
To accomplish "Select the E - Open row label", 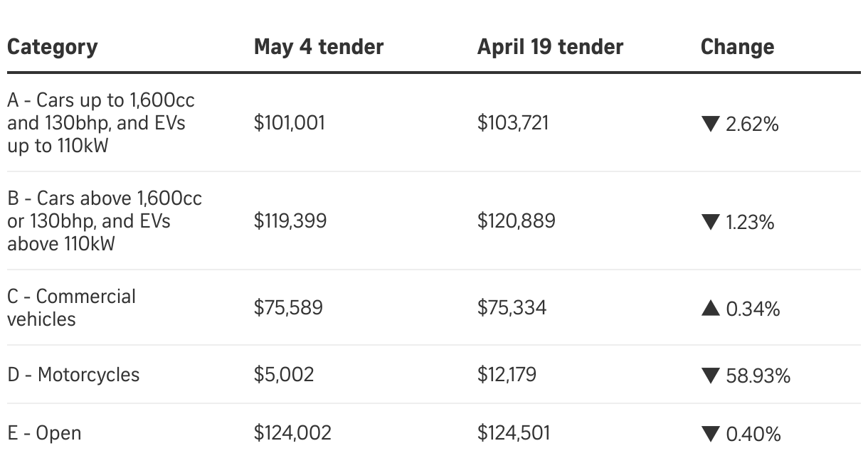I will click(44, 432).
